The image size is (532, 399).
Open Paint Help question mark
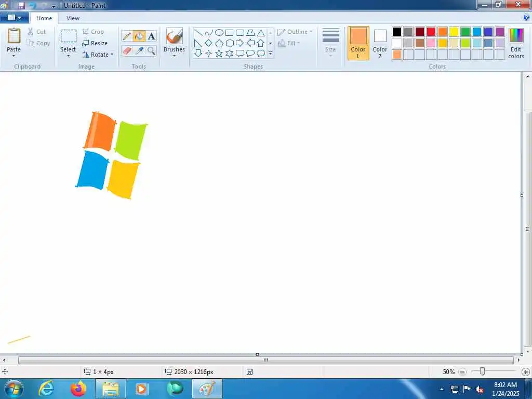coord(526,17)
